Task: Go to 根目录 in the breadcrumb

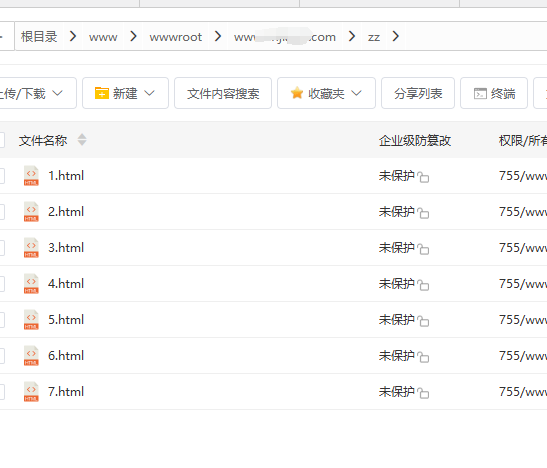Action: point(39,37)
